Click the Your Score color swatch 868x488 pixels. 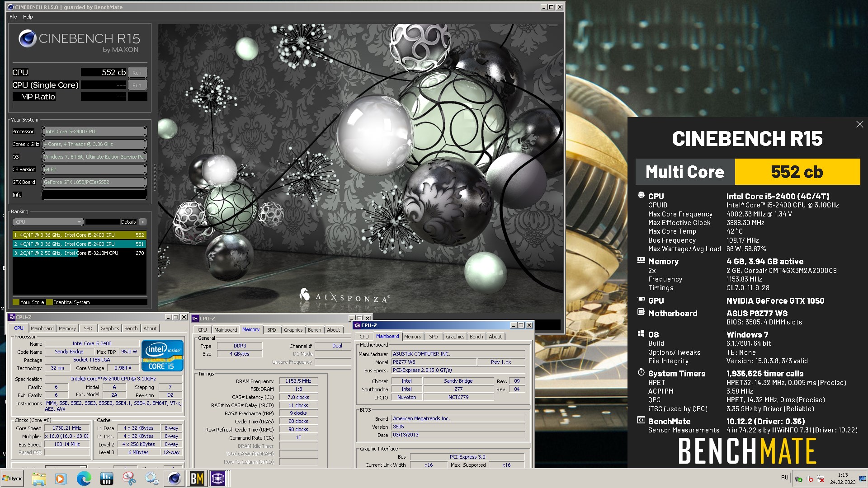coord(16,302)
